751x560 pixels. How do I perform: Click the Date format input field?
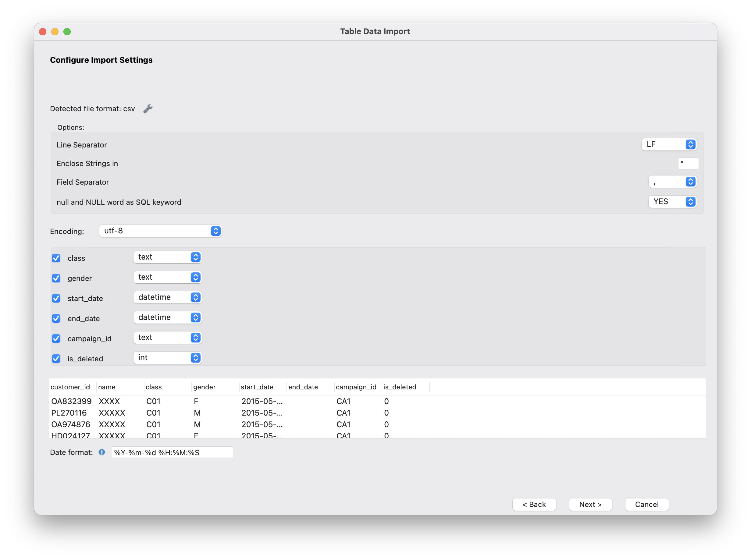coord(172,452)
